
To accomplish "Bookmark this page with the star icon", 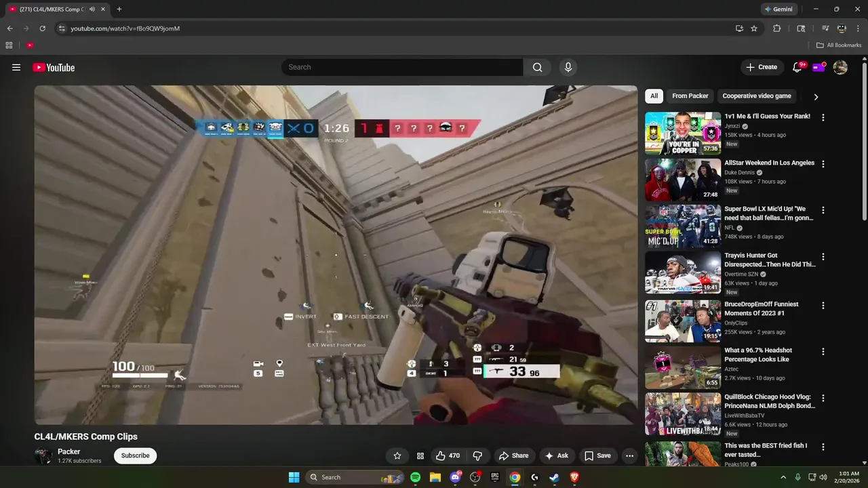I will [754, 28].
